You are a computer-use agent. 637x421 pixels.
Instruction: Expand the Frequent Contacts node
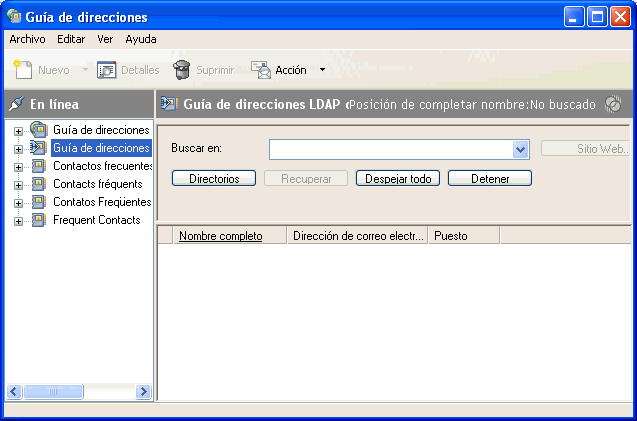pyautogui.click(x=18, y=221)
